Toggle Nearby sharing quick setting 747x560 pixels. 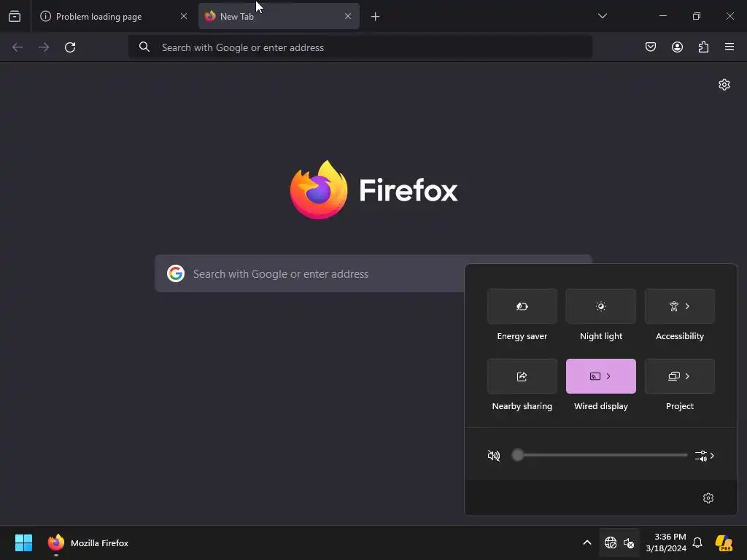522,376
